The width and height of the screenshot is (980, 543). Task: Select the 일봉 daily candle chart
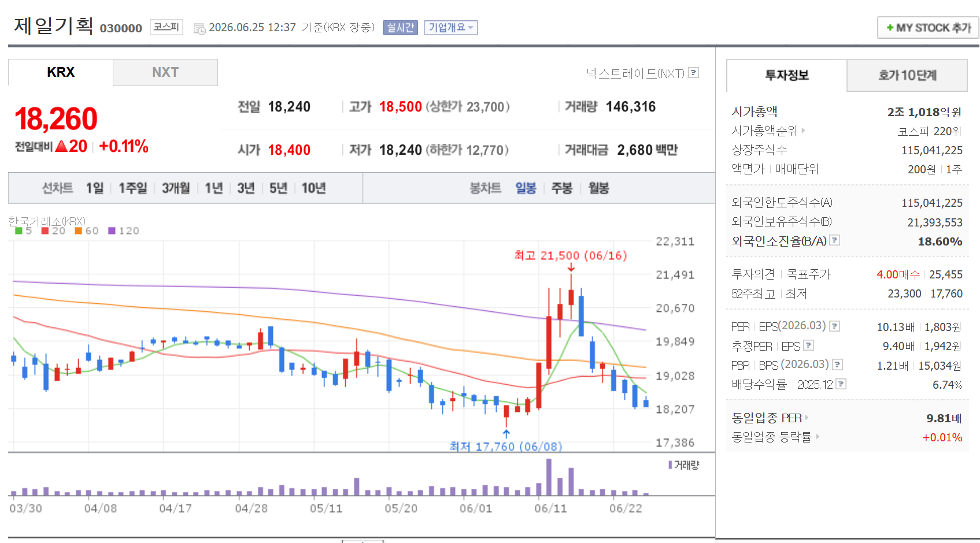click(x=526, y=188)
